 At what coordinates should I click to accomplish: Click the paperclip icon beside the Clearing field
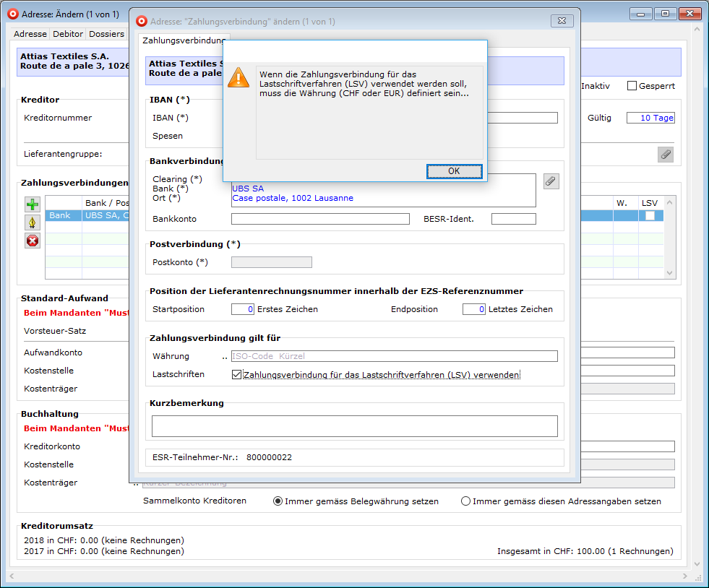pos(551,181)
